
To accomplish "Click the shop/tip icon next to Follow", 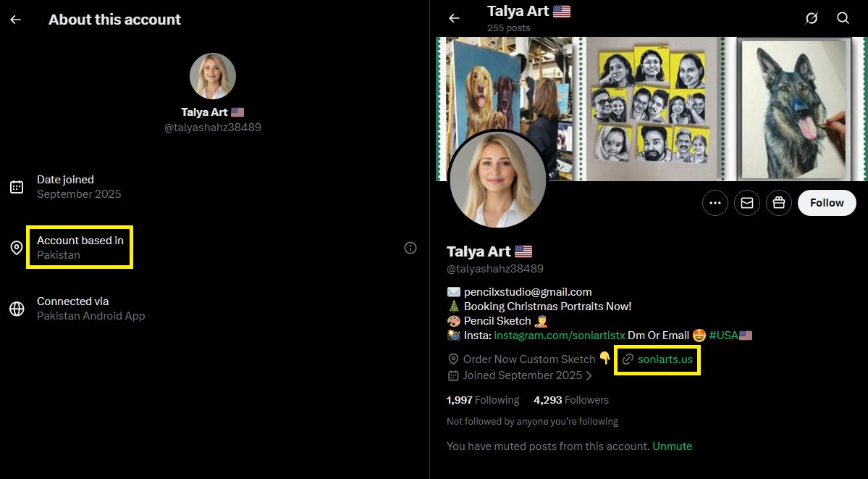I will (778, 203).
